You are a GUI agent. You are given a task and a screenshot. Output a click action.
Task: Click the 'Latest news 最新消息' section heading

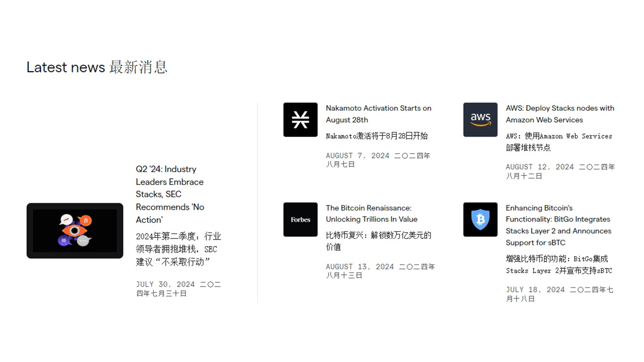(97, 67)
